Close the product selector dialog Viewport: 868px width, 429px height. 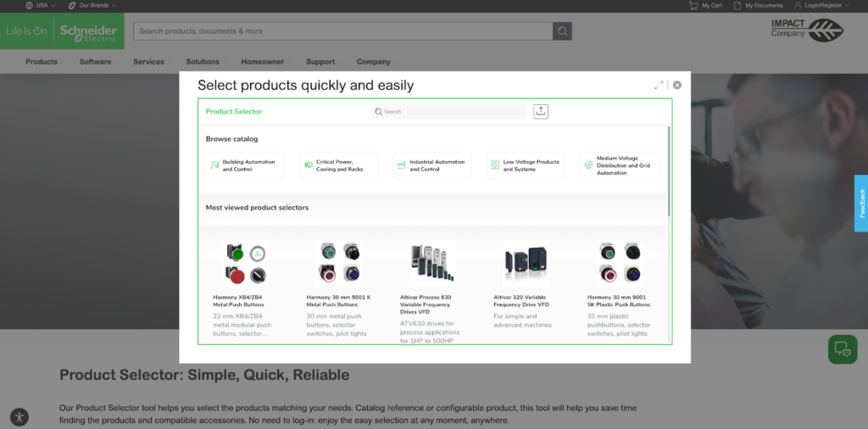(677, 86)
